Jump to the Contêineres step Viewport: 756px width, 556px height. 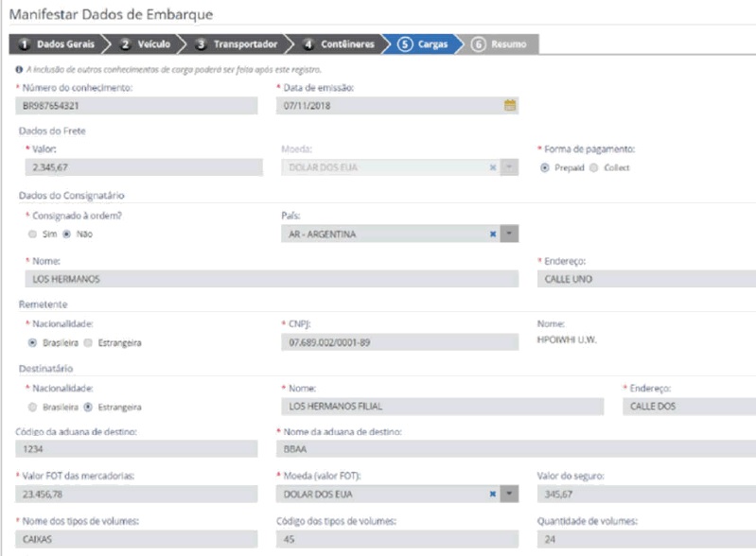point(339,44)
